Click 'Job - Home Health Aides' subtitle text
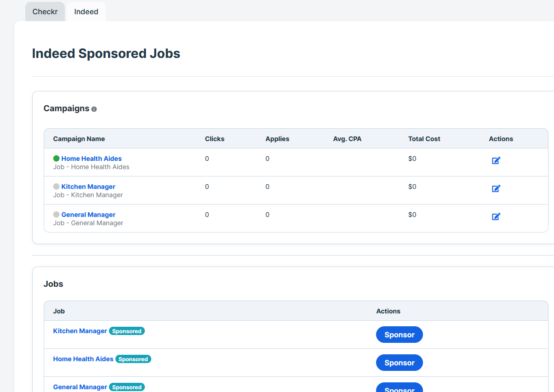This screenshot has height=392, width=554. 91,167
